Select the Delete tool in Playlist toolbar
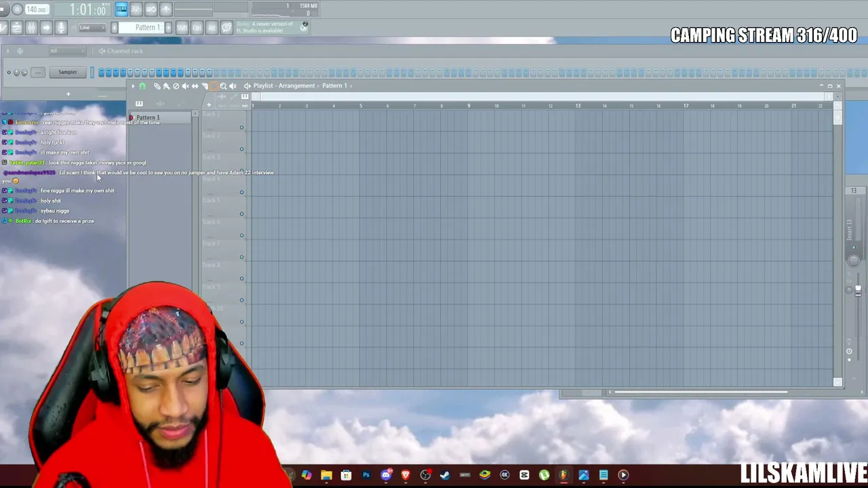The width and height of the screenshot is (868, 488). click(176, 86)
